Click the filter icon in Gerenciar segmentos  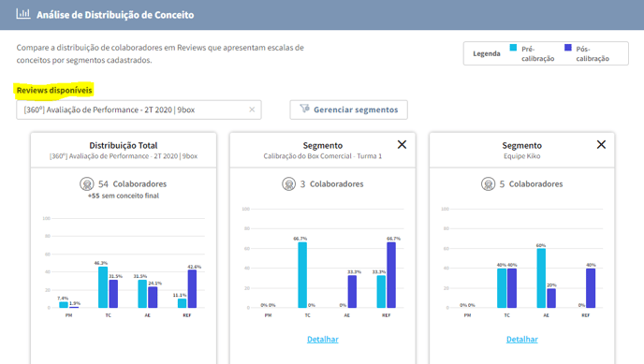pos(304,109)
